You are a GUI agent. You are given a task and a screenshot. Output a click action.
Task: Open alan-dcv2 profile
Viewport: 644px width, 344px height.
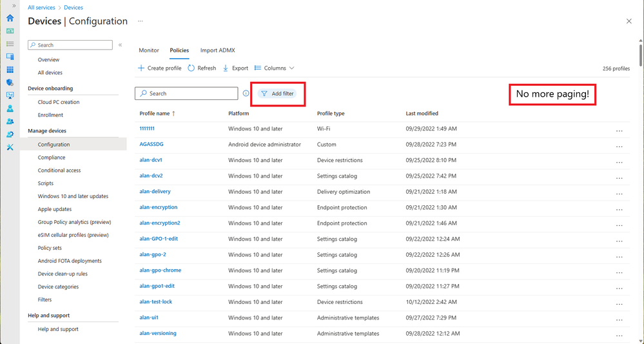pyautogui.click(x=151, y=176)
